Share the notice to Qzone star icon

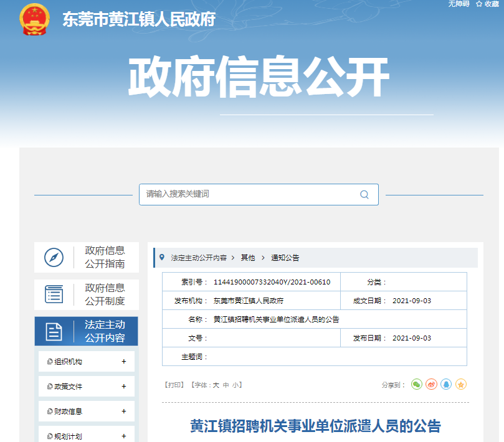point(461,385)
